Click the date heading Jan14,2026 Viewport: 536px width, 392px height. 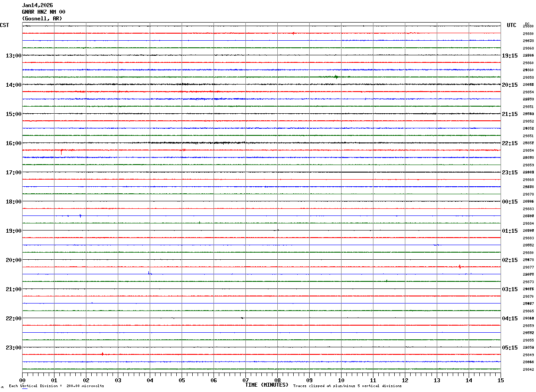pyautogui.click(x=37, y=5)
